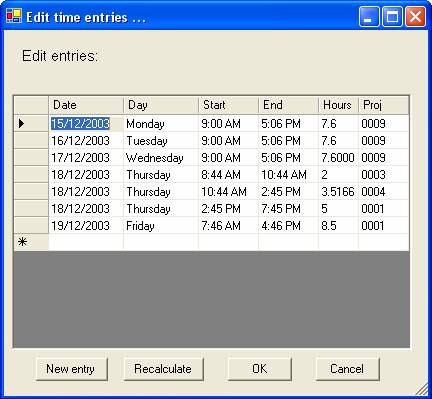Viewport: 432px width, 399px height.
Task: Select the 16/12/2003 date cell
Action: [86, 141]
